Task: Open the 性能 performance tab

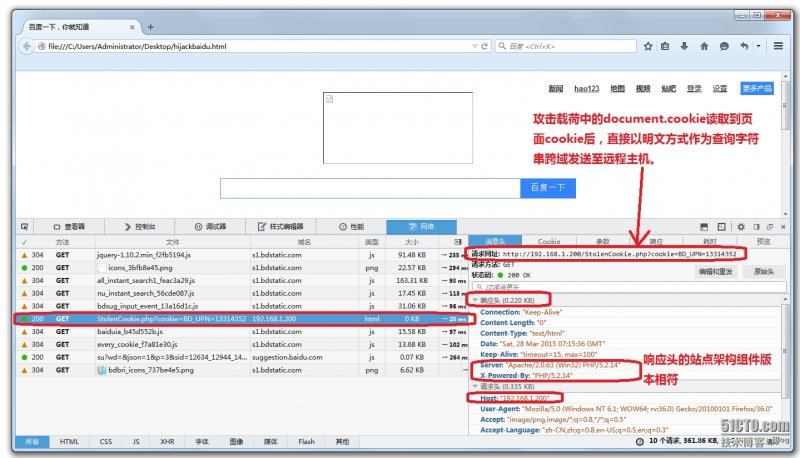Action: point(351,226)
